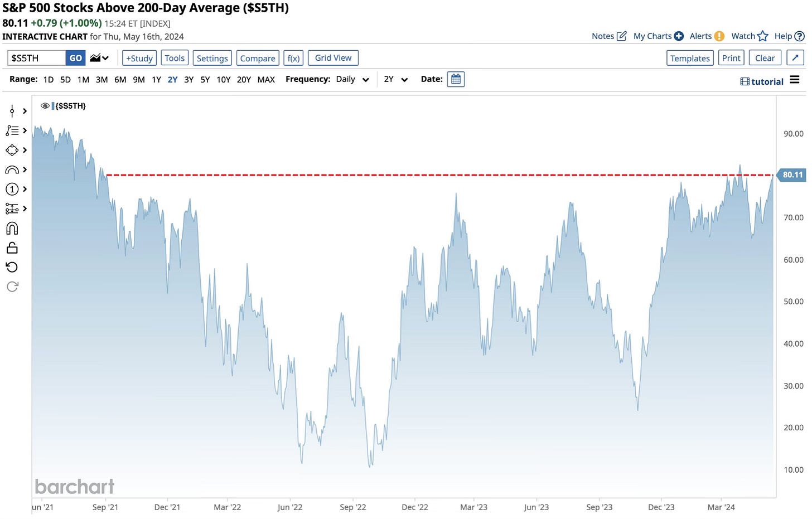
Task: Select the MAX range
Action: (x=266, y=80)
